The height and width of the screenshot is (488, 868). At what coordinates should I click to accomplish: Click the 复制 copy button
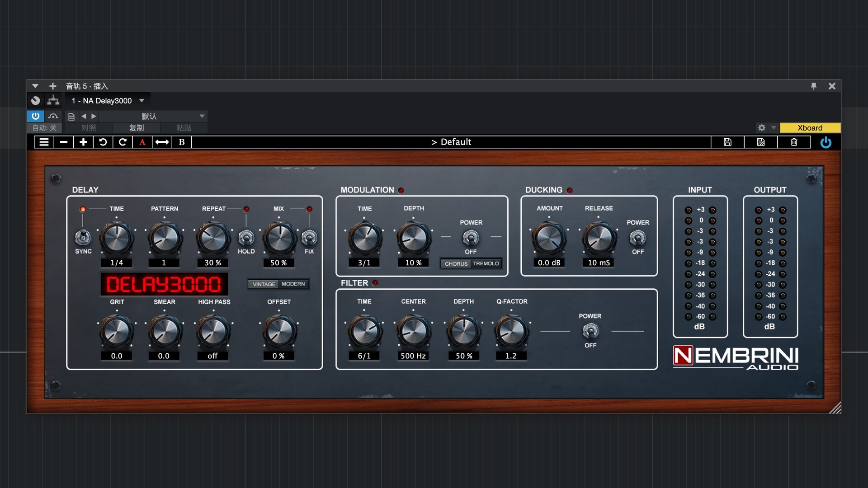pos(137,128)
